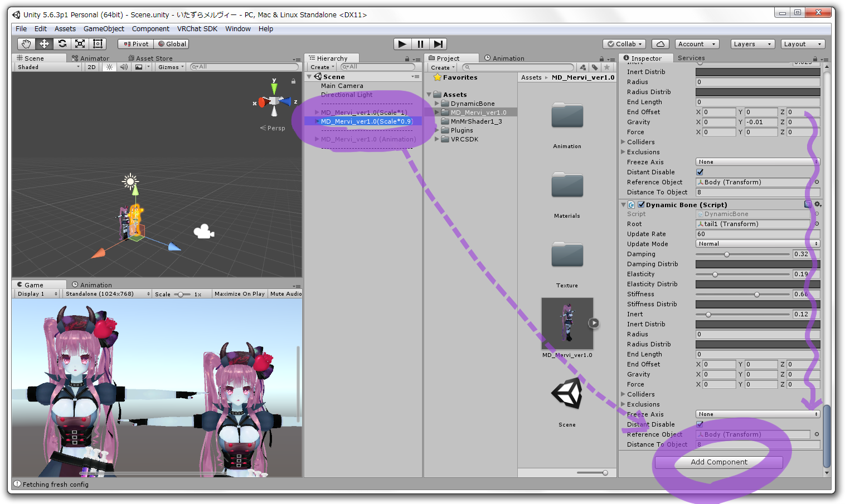The height and width of the screenshot is (504, 845).
Task: Uncheck the Dynamic Bone enabled checkbox
Action: (x=641, y=204)
